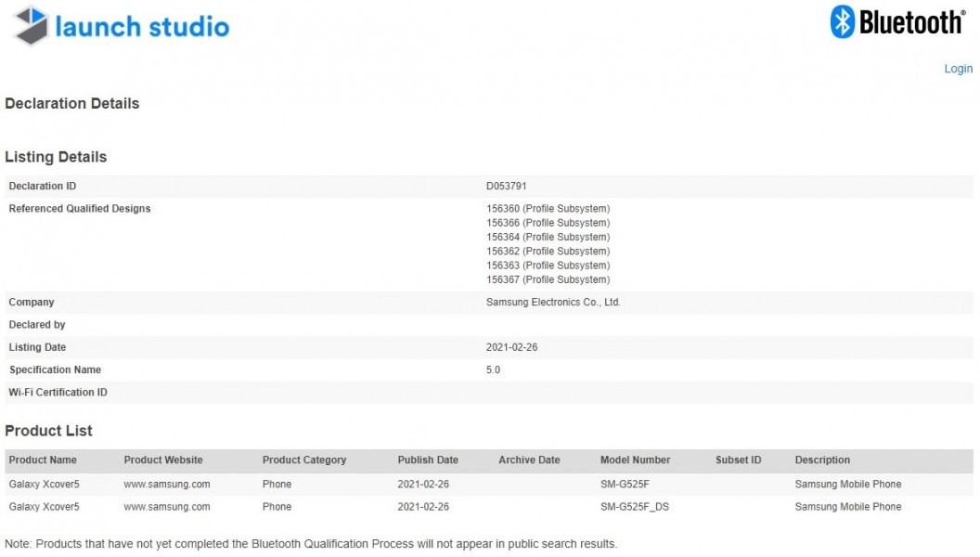This screenshot has height=557, width=980.
Task: Click www.samsung.com in the SM-G525F_DS row
Action: 167,507
